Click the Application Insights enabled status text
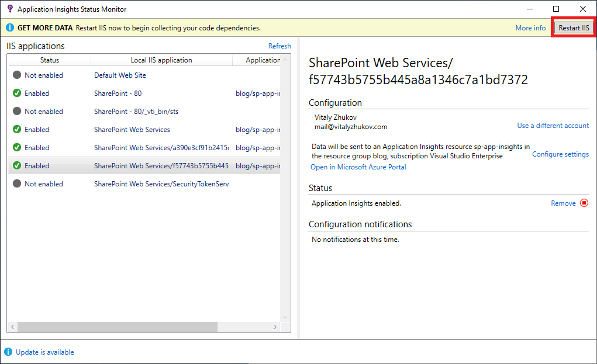 [x=356, y=203]
